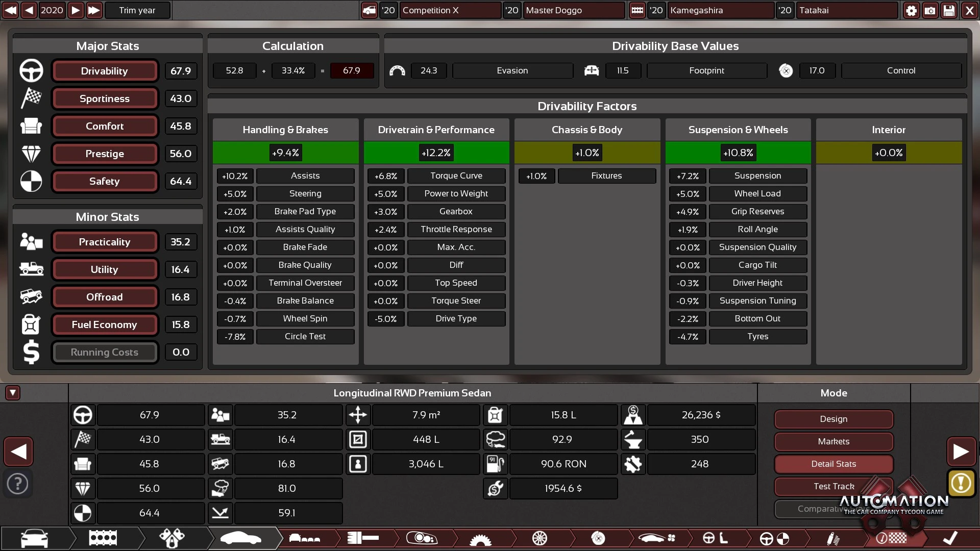Switch to Markets mode
The height and width of the screenshot is (551, 980).
[834, 441]
